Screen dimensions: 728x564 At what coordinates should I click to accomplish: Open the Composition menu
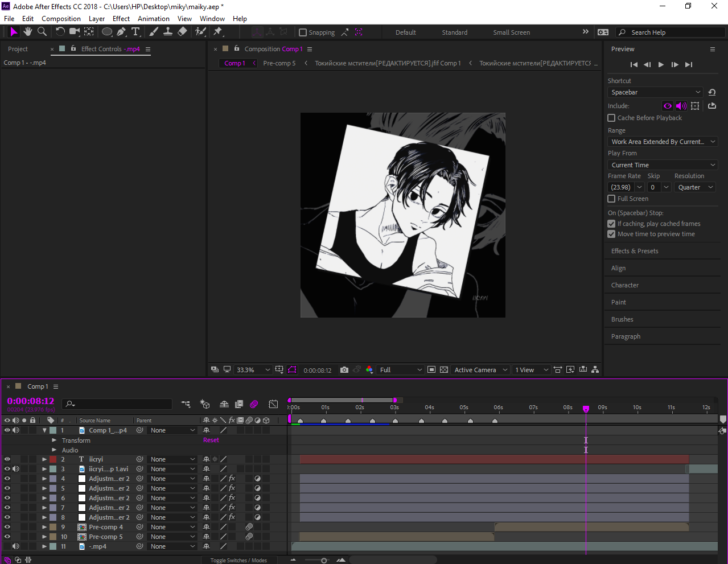click(61, 19)
